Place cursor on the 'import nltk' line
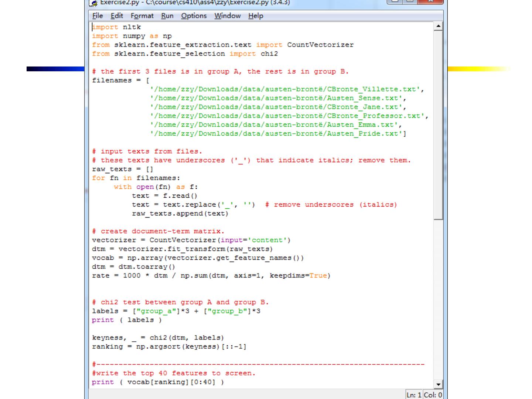 116,27
